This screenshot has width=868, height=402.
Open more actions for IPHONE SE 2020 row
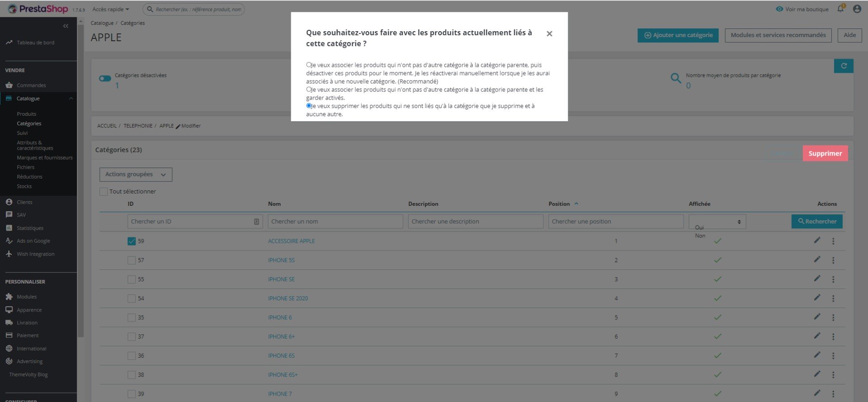click(833, 298)
